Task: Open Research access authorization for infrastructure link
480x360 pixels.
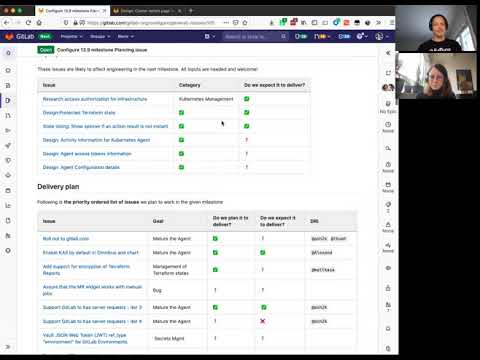Action: (95, 99)
